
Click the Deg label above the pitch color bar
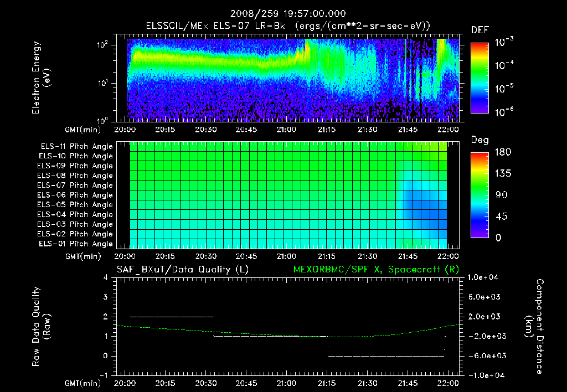pyautogui.click(x=480, y=140)
